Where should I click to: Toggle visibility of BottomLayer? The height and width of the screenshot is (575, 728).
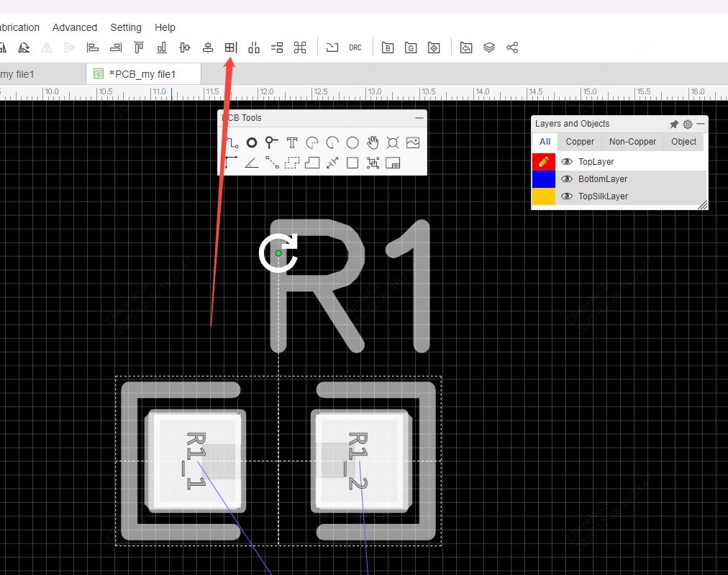567,179
